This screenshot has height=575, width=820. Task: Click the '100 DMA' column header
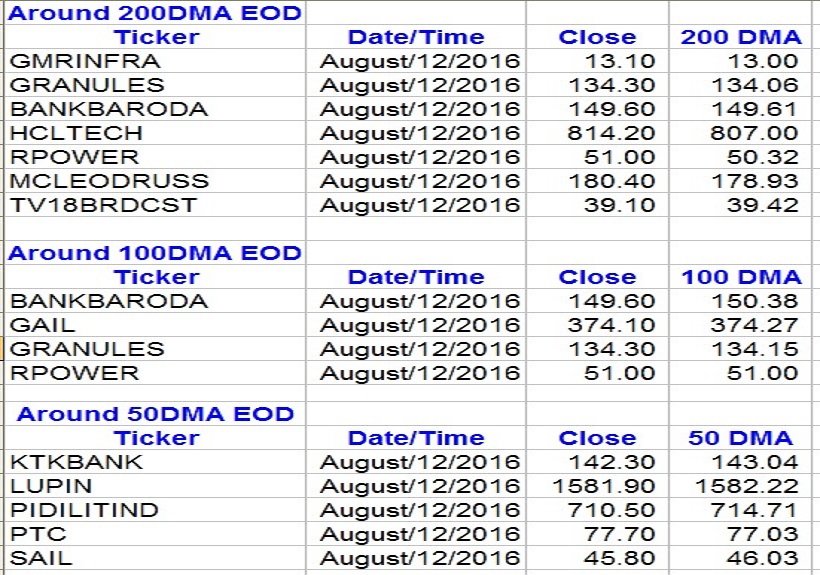coord(741,277)
